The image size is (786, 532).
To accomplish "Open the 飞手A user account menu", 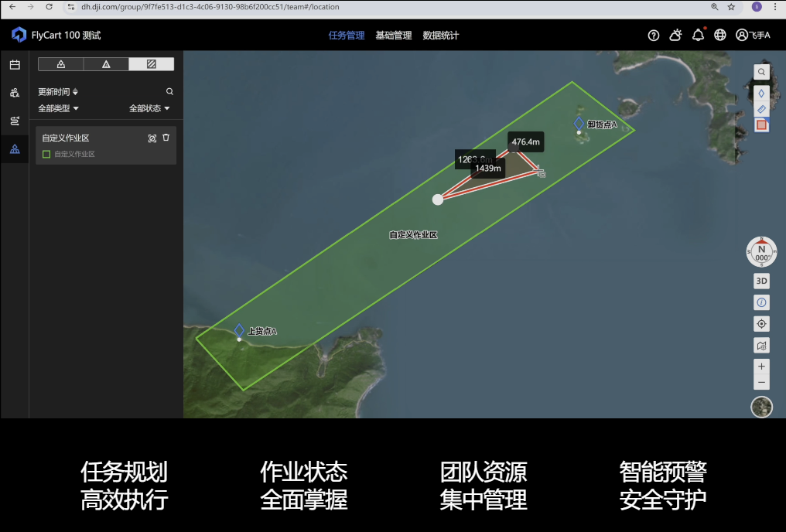I will [x=753, y=35].
